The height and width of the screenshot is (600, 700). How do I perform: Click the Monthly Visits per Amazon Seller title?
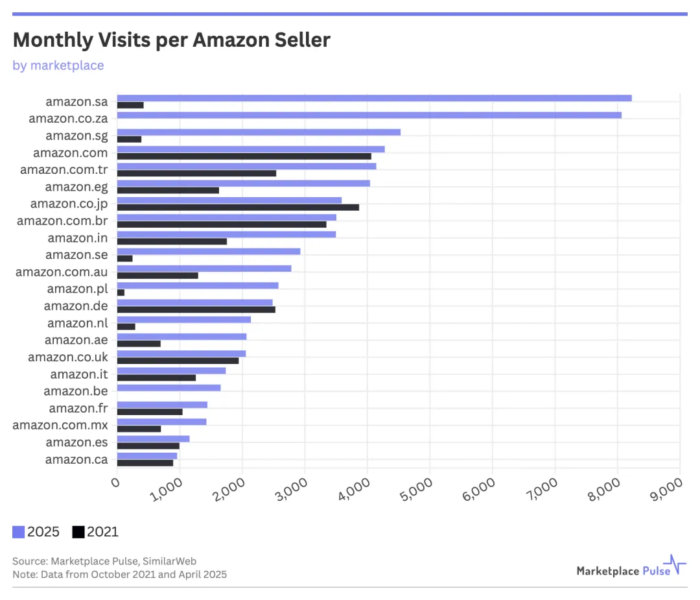coord(172,40)
